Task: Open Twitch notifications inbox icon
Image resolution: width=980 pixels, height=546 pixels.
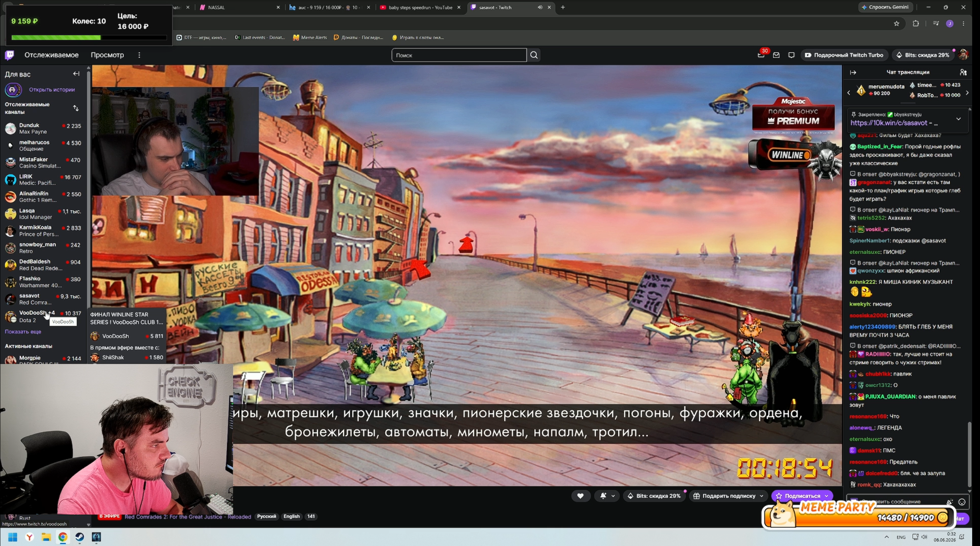Action: [x=776, y=55]
